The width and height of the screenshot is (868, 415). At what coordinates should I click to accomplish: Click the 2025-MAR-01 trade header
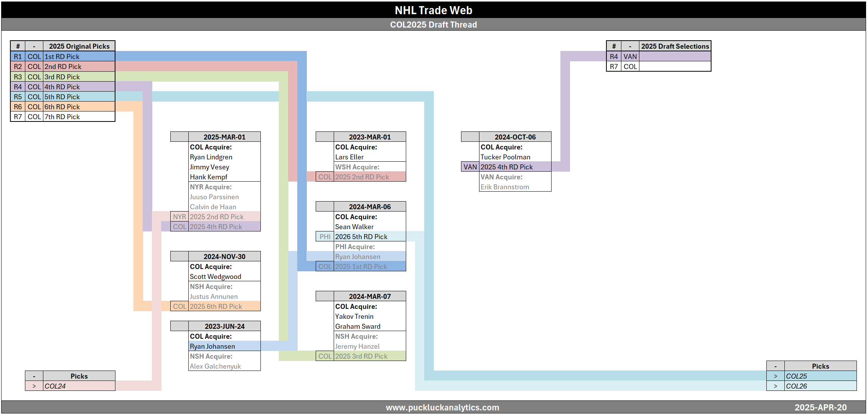[224, 137]
